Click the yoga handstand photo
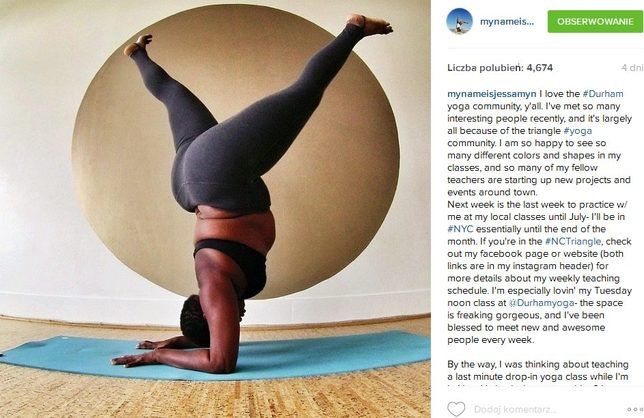644x418 pixels. [215, 209]
